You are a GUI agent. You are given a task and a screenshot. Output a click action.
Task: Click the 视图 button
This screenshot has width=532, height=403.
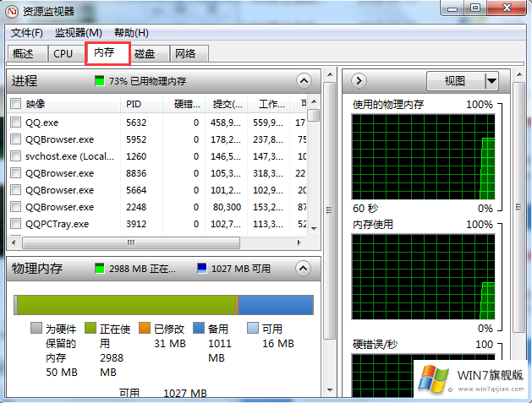455,81
